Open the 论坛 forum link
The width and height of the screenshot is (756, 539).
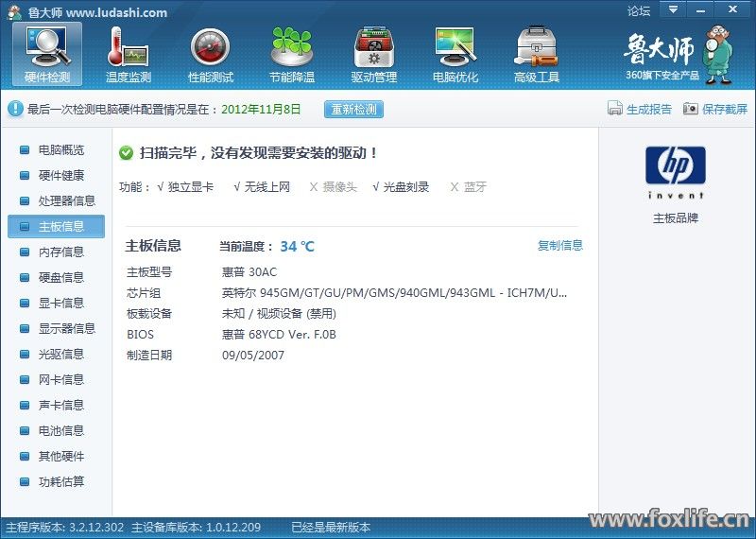[x=639, y=11]
